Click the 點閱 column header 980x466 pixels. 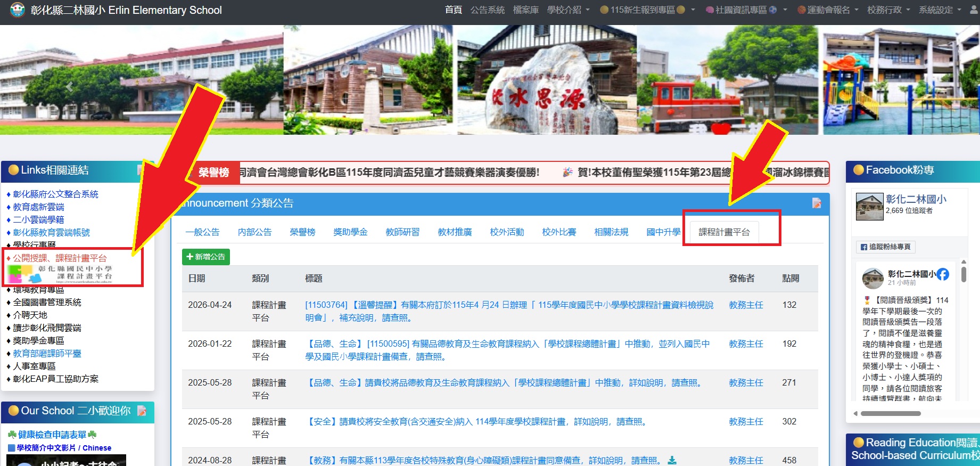click(790, 279)
